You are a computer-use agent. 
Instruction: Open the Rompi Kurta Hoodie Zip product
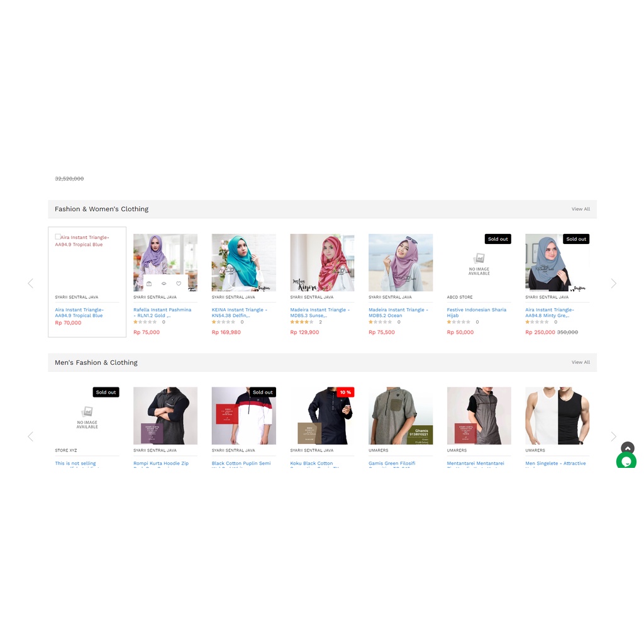161,465
